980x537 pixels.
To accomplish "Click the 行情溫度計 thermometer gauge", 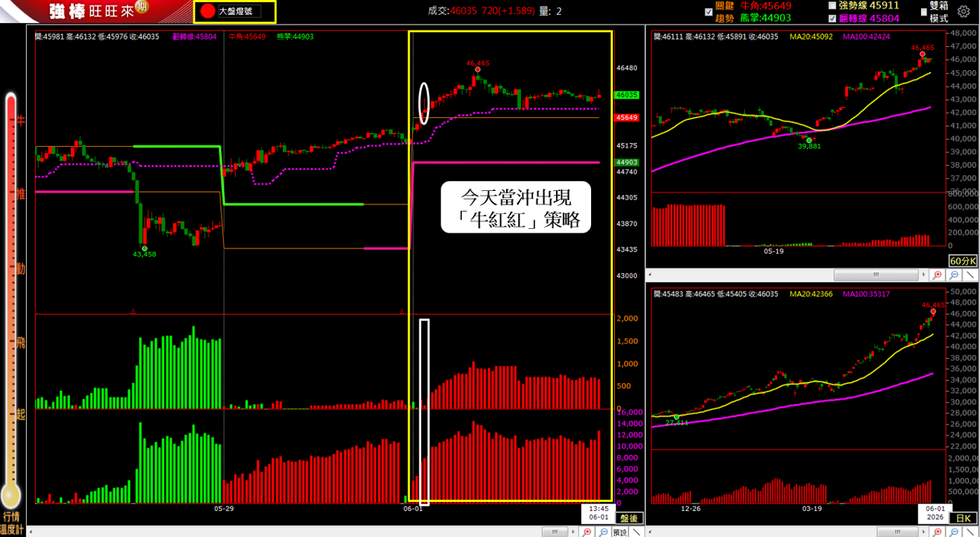I will point(10,302).
